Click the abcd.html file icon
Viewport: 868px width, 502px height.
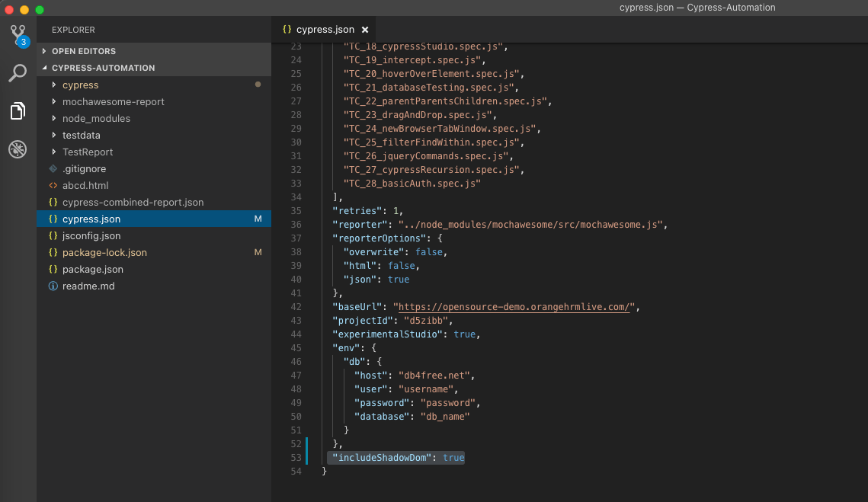tap(53, 186)
